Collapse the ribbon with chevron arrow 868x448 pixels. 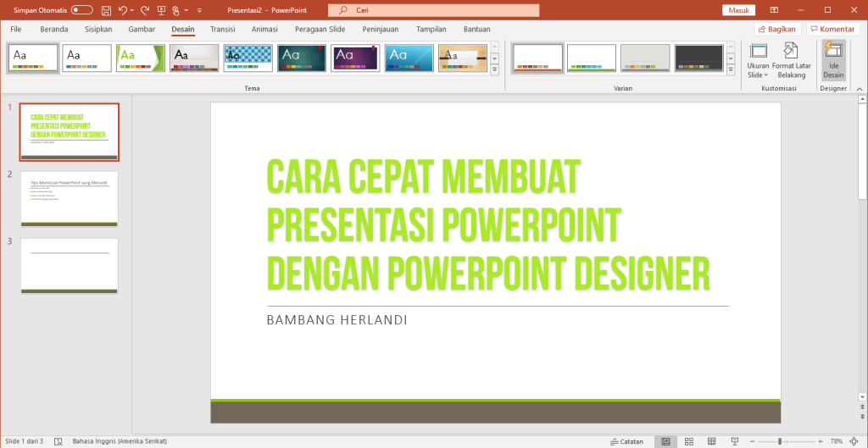[860, 88]
